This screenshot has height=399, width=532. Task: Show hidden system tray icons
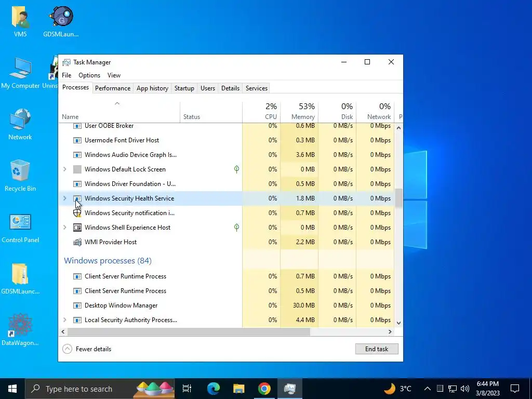428,389
